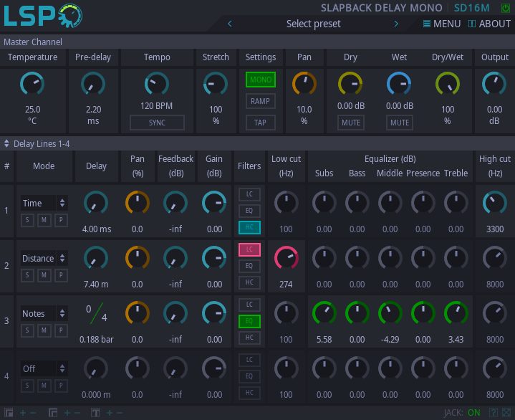Click the previous preset arrow

(x=230, y=24)
